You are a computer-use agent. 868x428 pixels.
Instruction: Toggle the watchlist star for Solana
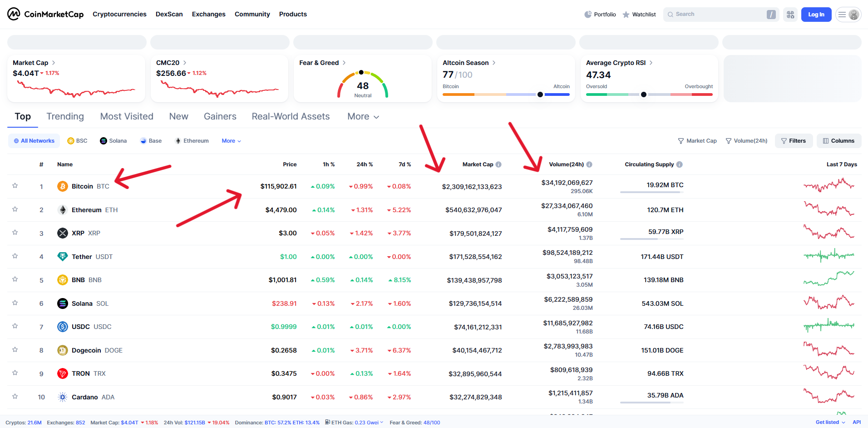[15, 303]
